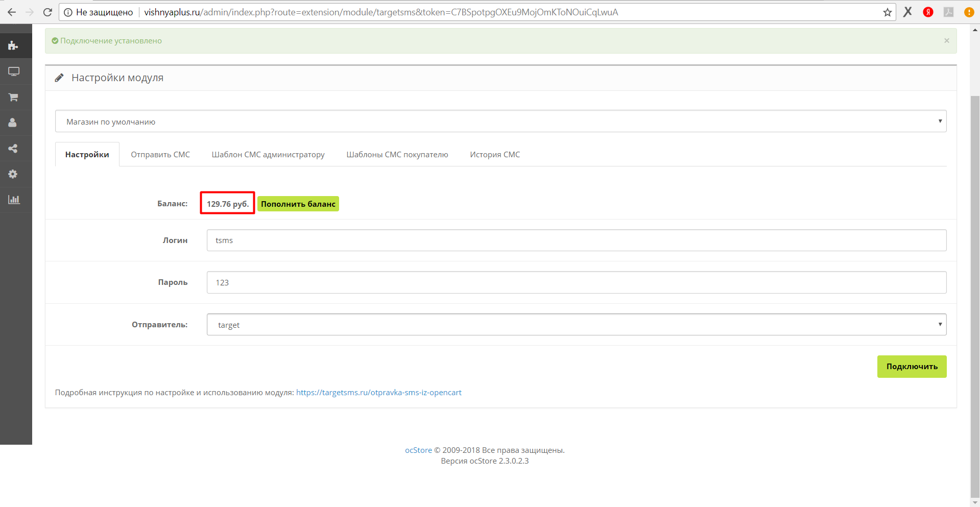Switch to the 'Отправить СМС' tab

pos(160,155)
